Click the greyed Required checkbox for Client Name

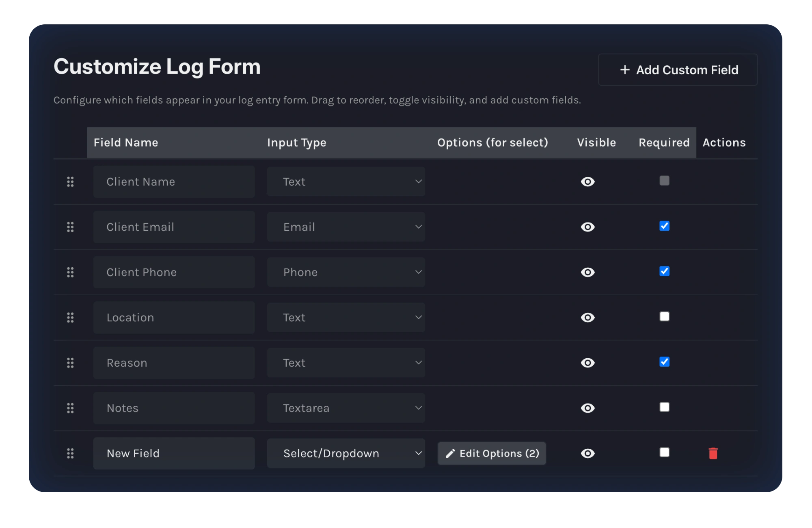[664, 180]
